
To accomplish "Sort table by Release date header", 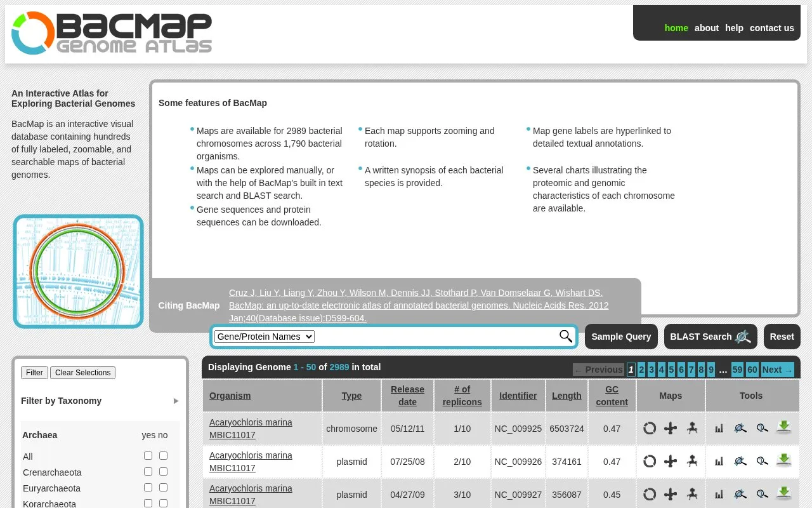I will 407,396.
